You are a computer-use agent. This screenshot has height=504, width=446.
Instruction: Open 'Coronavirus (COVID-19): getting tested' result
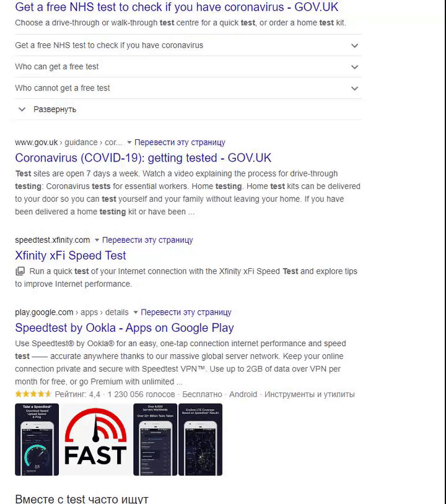(x=143, y=158)
